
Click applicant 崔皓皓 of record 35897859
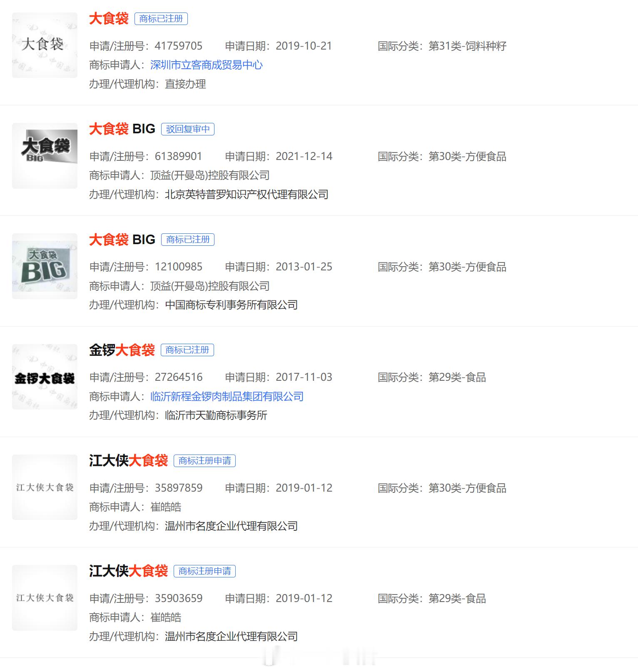(x=166, y=507)
